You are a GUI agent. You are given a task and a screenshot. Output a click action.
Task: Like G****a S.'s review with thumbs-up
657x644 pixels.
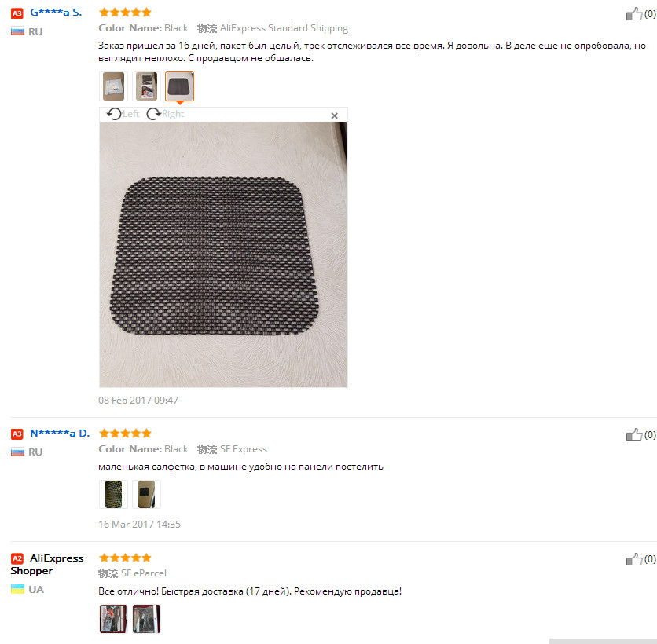pyautogui.click(x=633, y=14)
